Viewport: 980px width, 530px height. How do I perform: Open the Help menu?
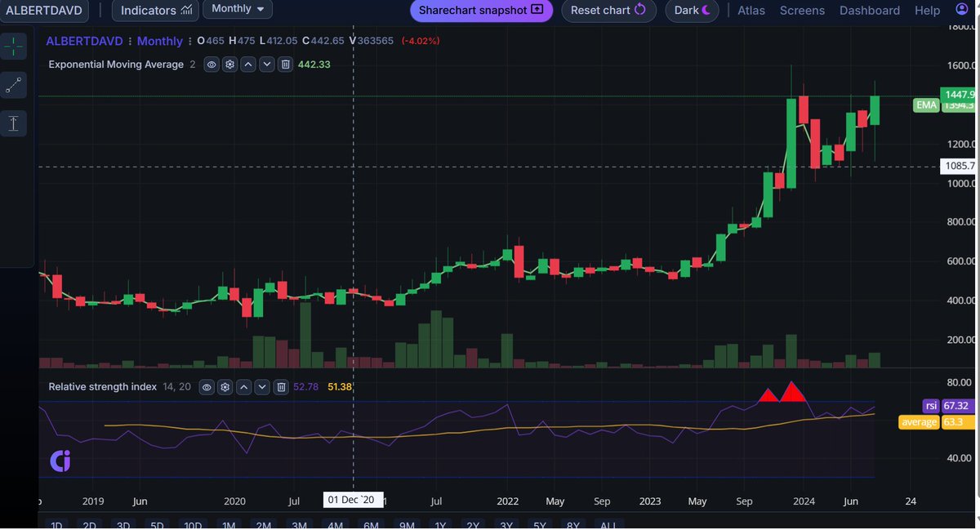[927, 11]
